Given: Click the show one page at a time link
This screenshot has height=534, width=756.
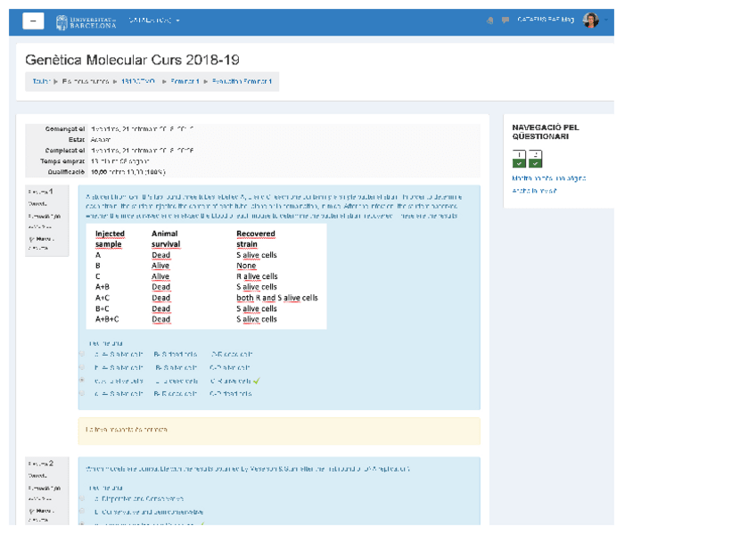Looking at the screenshot, I should (548, 178).
